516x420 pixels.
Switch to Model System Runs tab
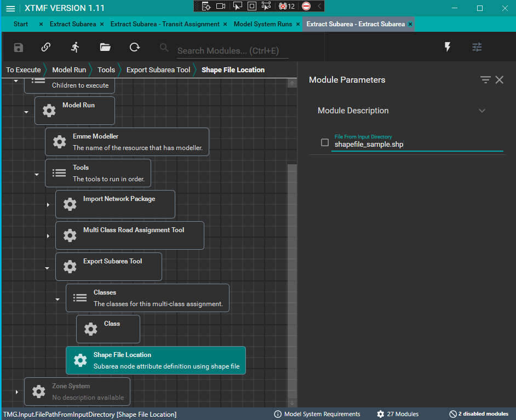click(263, 24)
